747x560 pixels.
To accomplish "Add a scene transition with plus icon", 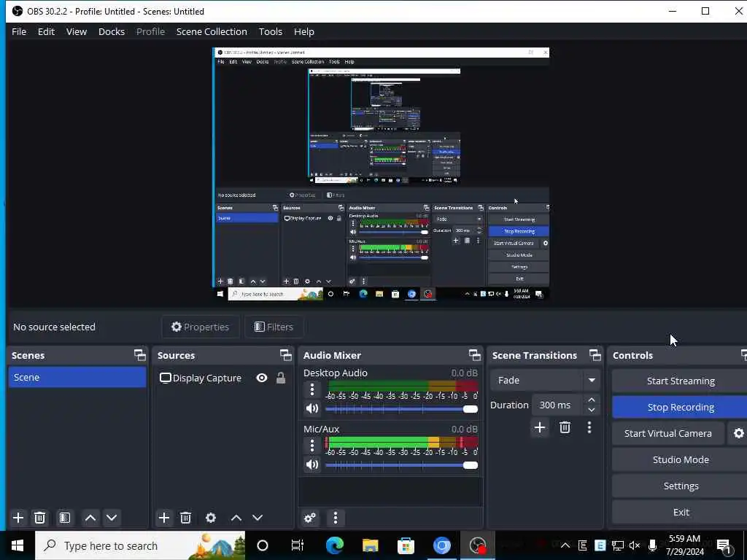I will (x=540, y=427).
